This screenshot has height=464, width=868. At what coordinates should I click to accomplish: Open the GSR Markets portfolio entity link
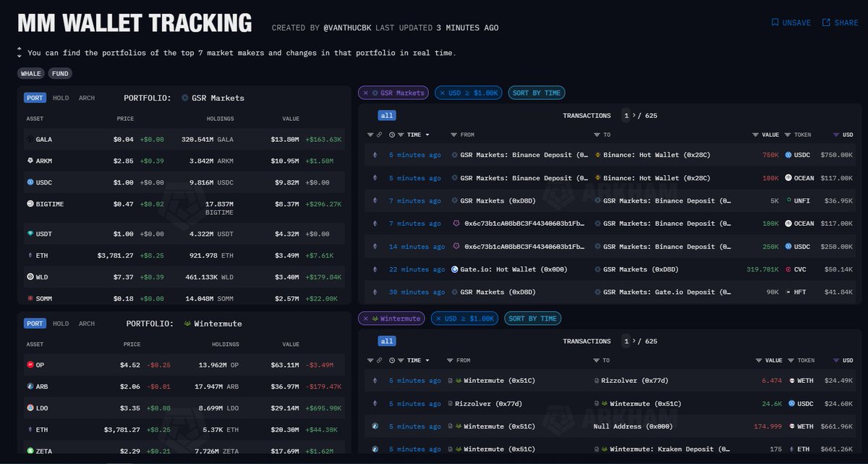[213, 98]
